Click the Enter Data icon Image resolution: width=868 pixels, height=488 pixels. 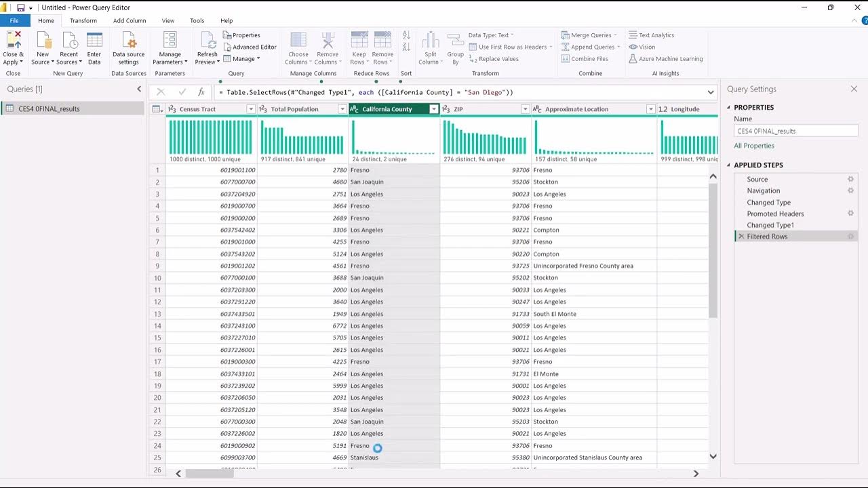(x=94, y=40)
